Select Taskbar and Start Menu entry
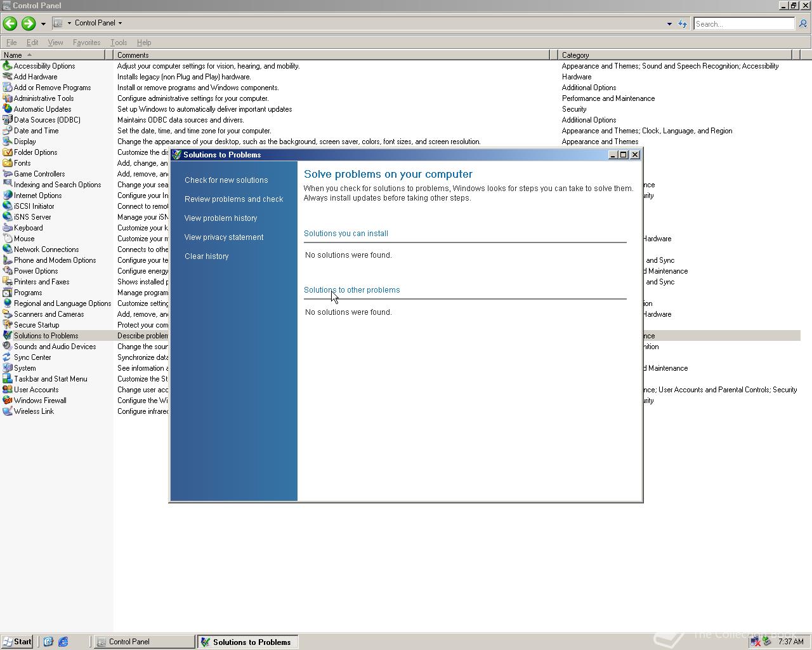Image resolution: width=812 pixels, height=650 pixels. [x=51, y=379]
